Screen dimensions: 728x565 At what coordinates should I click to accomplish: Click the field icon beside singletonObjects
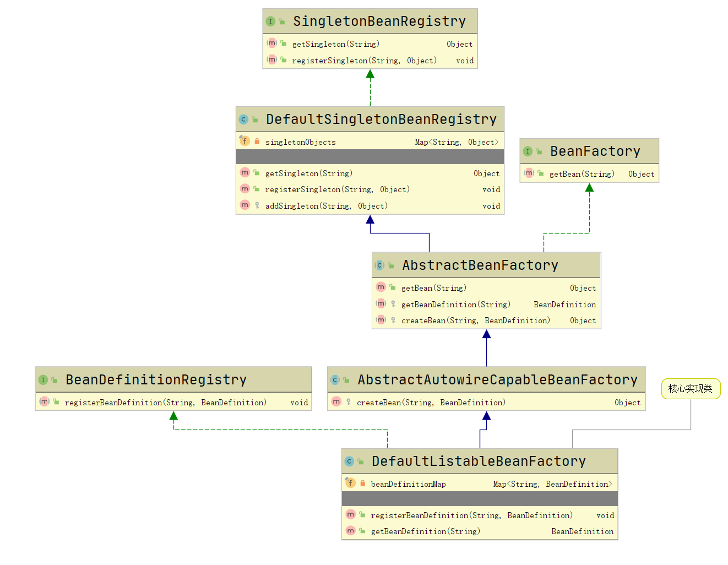245,141
